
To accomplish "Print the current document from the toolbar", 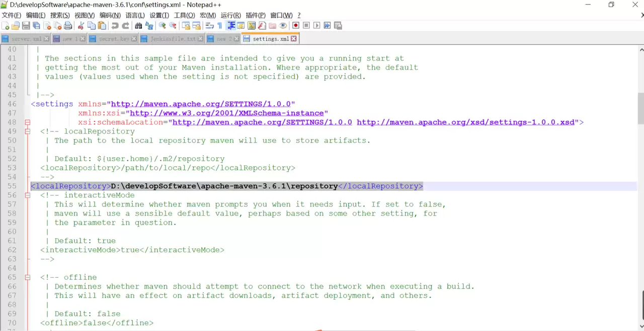I will click(68, 26).
